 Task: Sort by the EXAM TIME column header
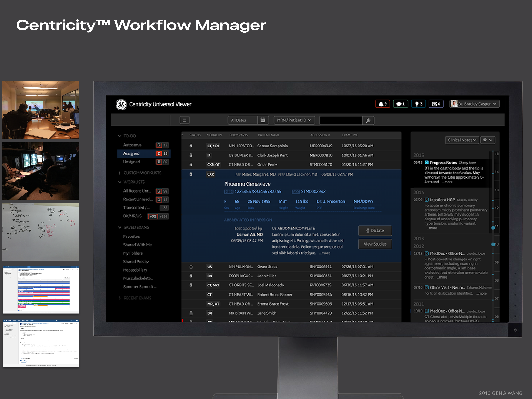tap(350, 135)
